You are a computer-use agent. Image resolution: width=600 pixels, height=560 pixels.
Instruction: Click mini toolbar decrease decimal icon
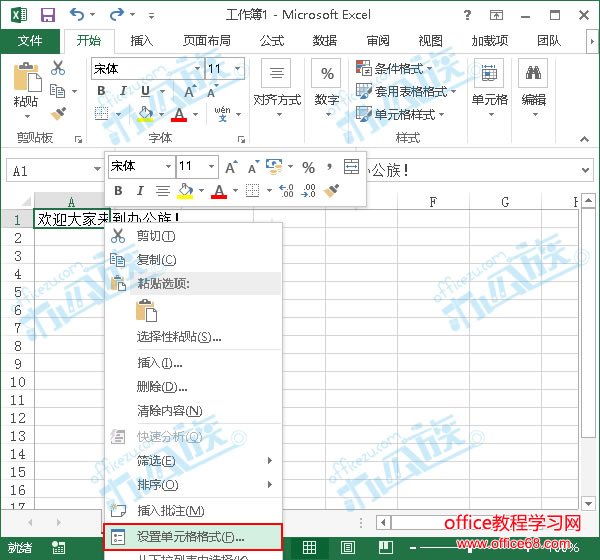[x=308, y=190]
